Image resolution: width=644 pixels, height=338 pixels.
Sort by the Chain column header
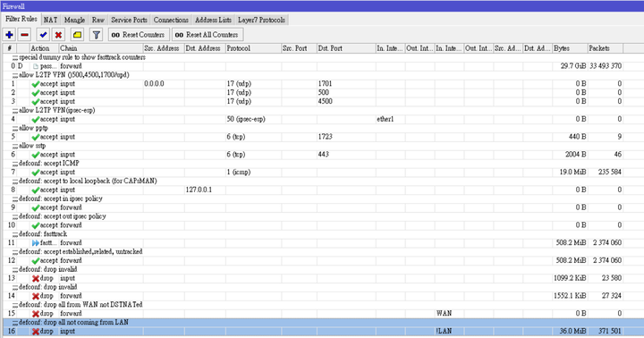tap(101, 48)
